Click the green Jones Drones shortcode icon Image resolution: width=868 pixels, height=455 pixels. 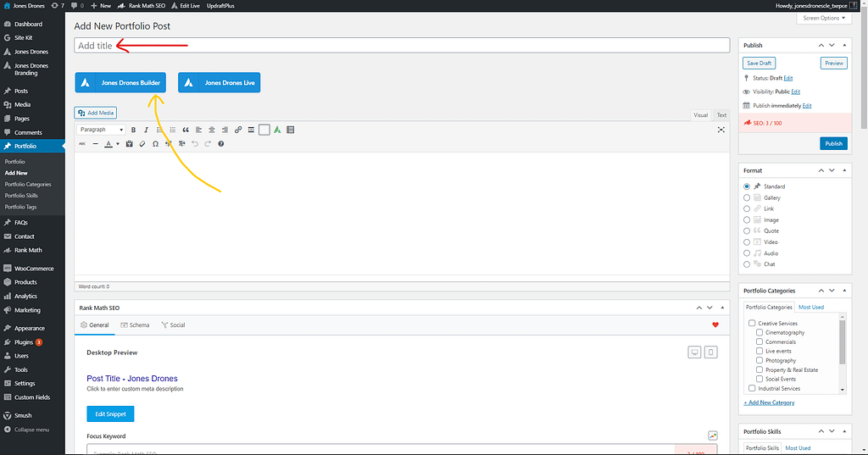(x=277, y=130)
